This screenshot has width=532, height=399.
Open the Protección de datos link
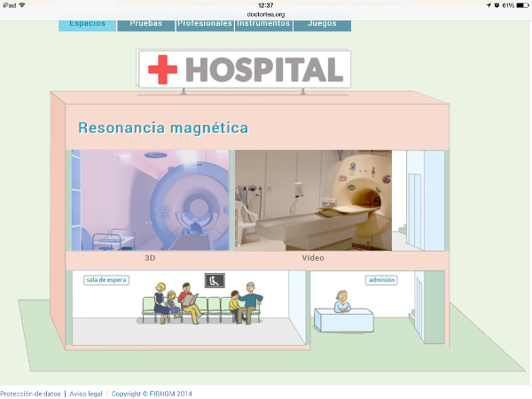click(x=31, y=393)
